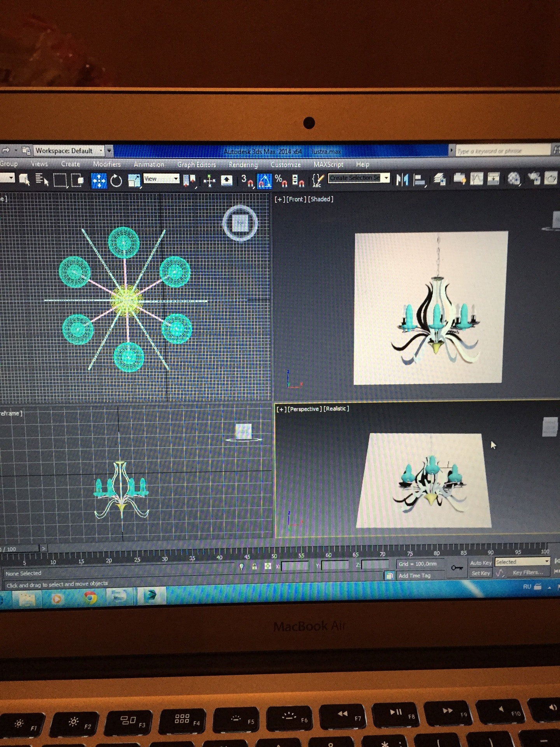560x747 pixels.
Task: Toggle Absolute/Offset transform type-in mode
Action: [268, 566]
